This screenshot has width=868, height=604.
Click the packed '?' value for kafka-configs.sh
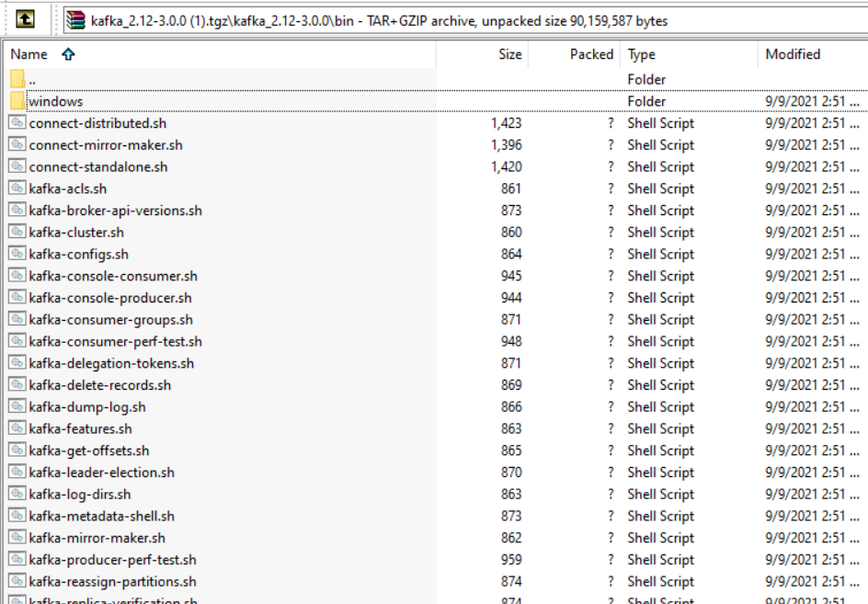click(611, 254)
